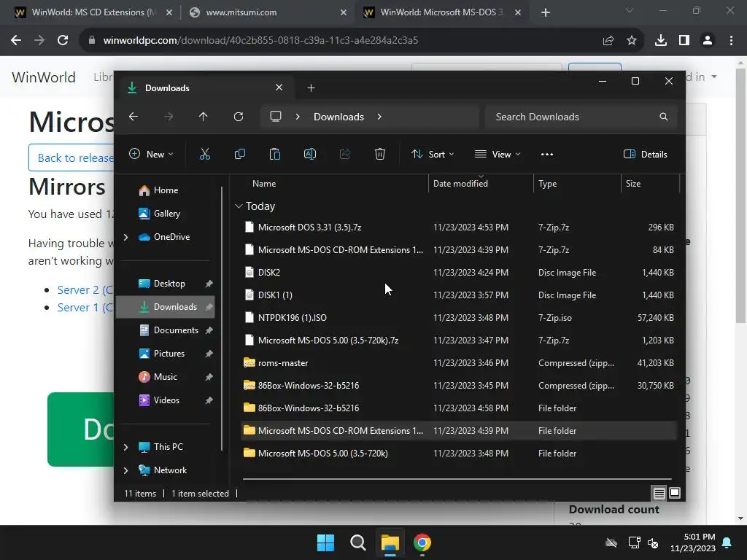Screen dimensions: 747x560
Task: Click WinWorld site logo link
Action: (44, 77)
